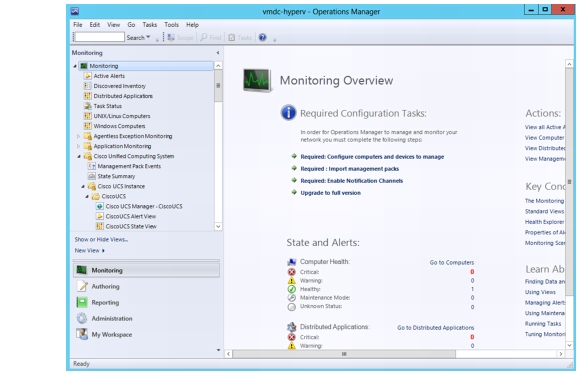580x375 pixels.
Task: Click the Active Alerts view icon
Action: [88, 76]
